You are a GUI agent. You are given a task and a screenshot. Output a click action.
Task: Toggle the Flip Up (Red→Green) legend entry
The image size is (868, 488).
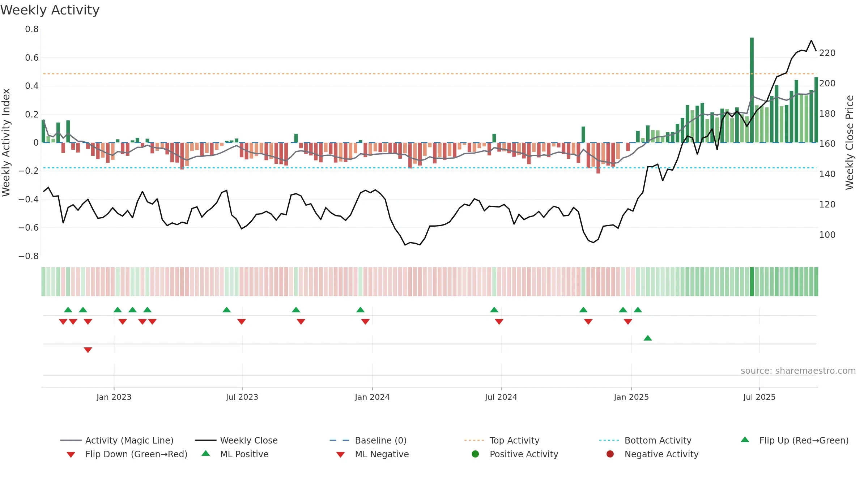795,440
